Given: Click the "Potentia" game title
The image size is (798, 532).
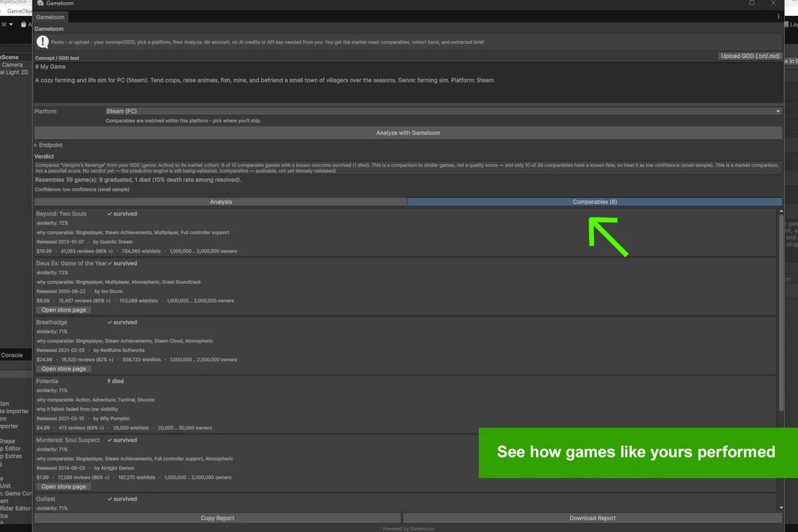Looking at the screenshot, I should click(x=47, y=381).
